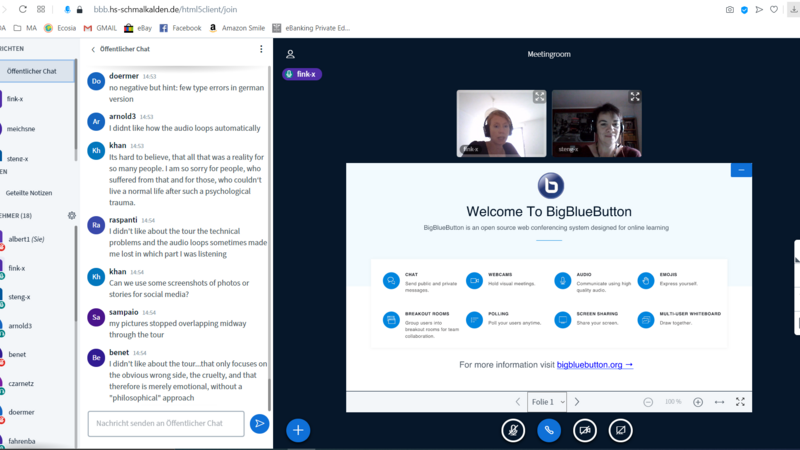Open the GMAIL bookmark
This screenshot has width=800, height=450.
point(100,28)
